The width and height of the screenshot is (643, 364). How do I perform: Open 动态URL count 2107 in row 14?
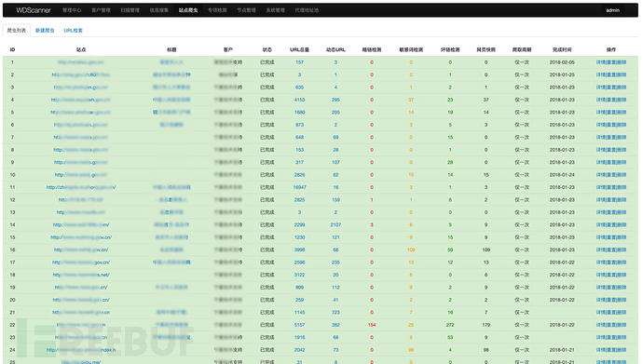(335, 224)
